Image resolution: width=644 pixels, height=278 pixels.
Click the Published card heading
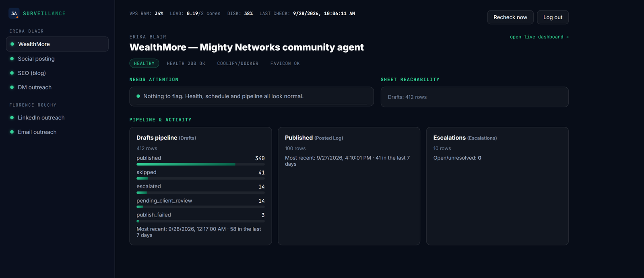[x=314, y=138]
